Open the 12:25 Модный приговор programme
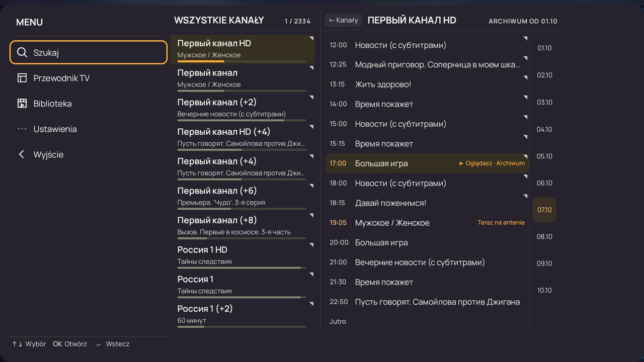The image size is (644, 362). pos(427,65)
